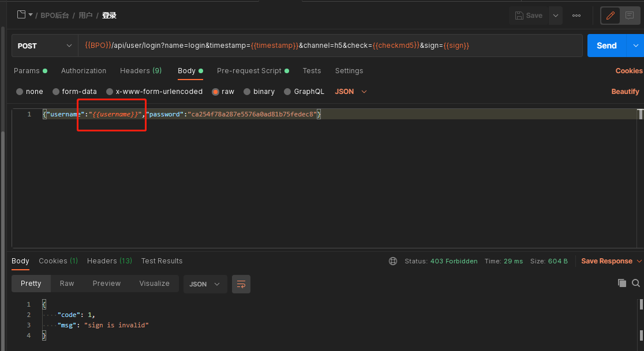Click the BPO后台 breadcrumb
644x351 pixels.
point(55,16)
